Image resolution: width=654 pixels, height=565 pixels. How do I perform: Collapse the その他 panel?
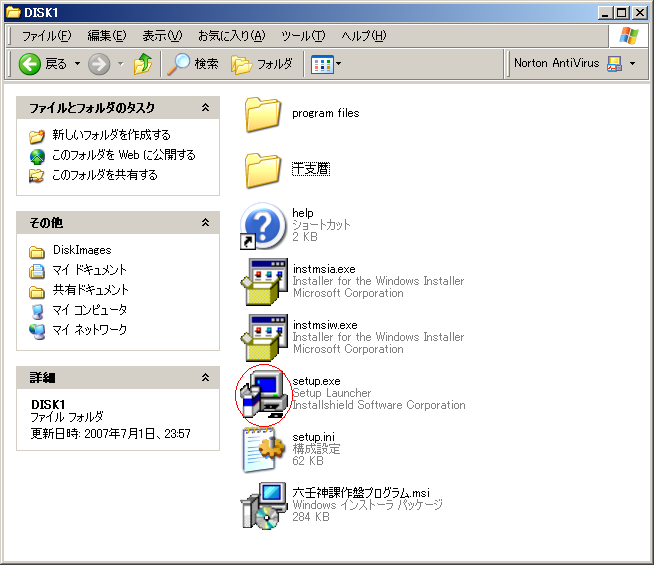(x=206, y=222)
